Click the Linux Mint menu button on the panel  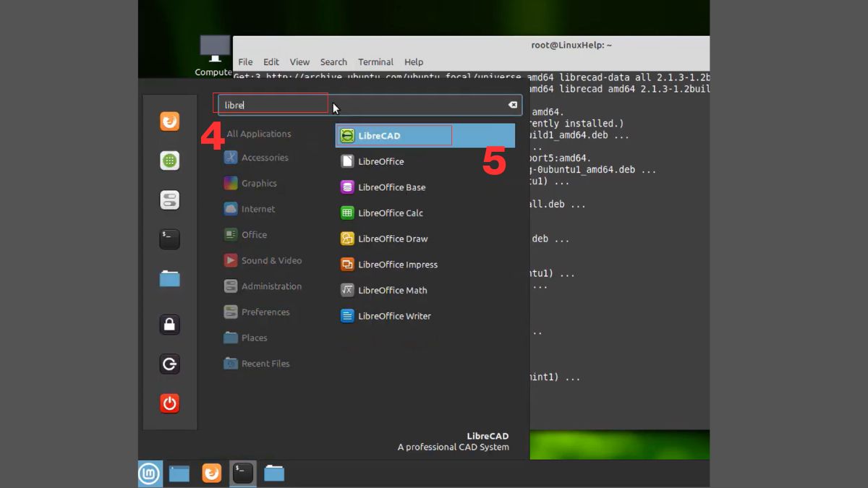pos(150,474)
